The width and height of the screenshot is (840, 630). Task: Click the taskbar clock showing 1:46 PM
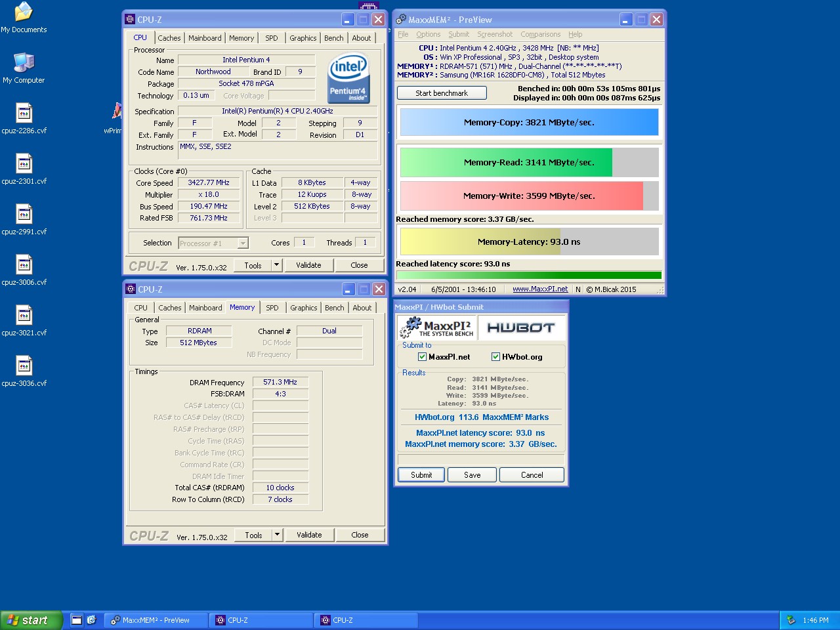815,620
